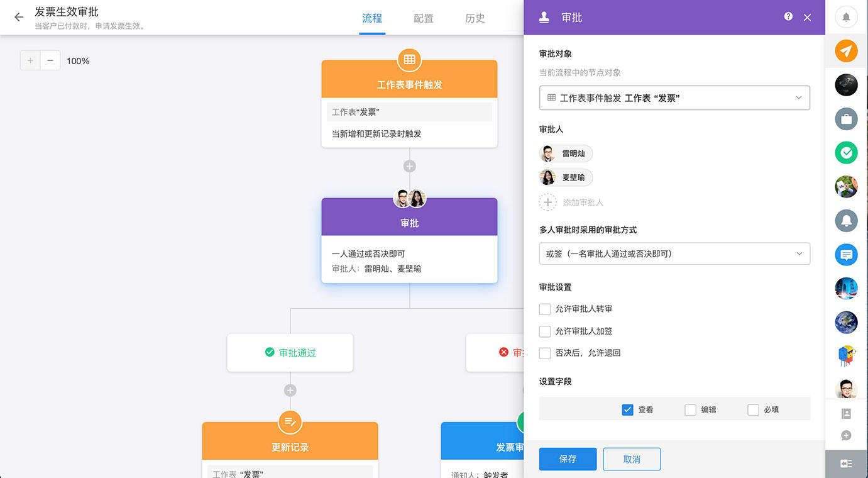Open help in the 审批 panel header
Image resolution: width=868 pixels, height=478 pixels.
point(788,17)
